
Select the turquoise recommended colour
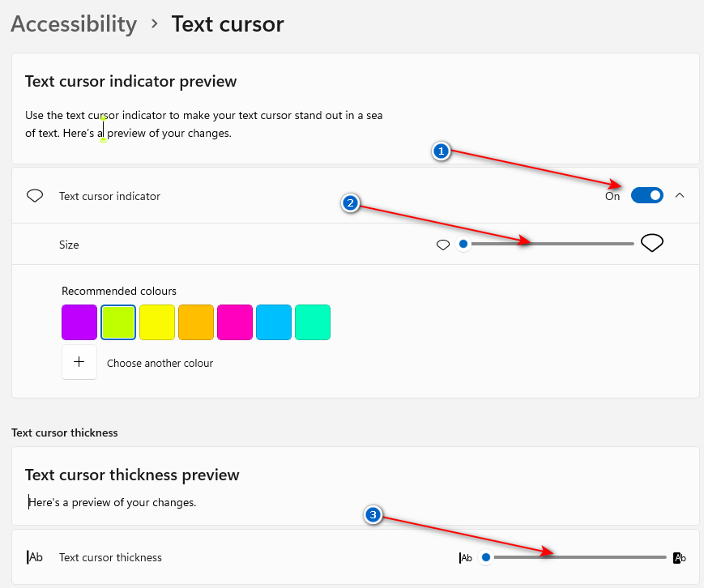click(x=313, y=322)
